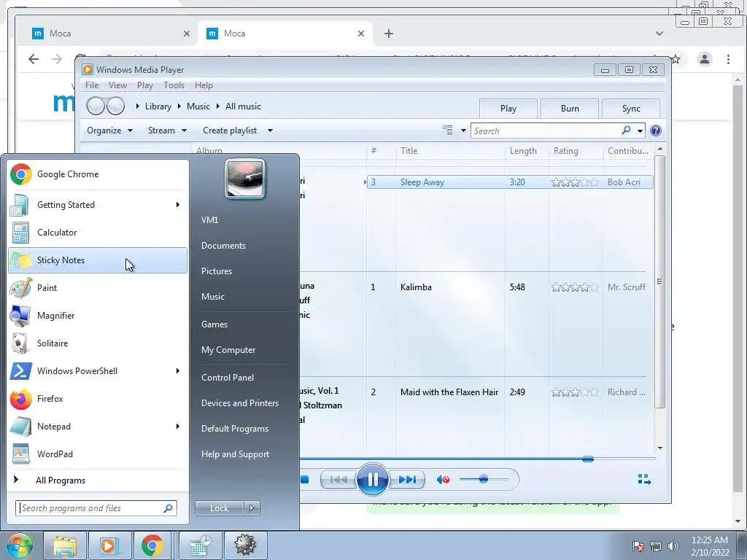
Task: Go to previous track in Media Player
Action: 338,480
